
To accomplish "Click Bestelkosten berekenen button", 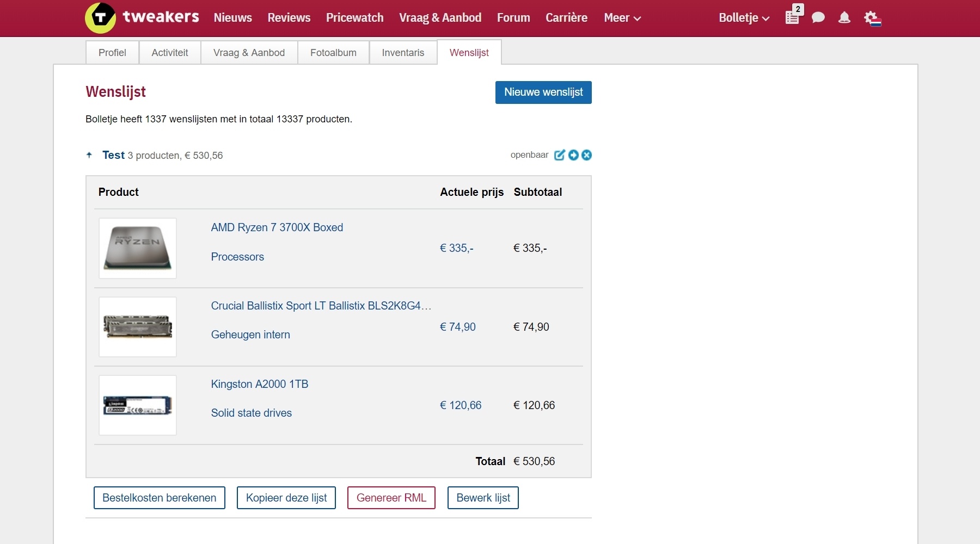I will point(159,498).
